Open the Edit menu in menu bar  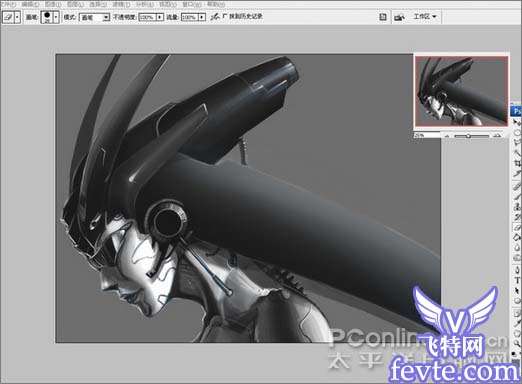pyautogui.click(x=30, y=4)
